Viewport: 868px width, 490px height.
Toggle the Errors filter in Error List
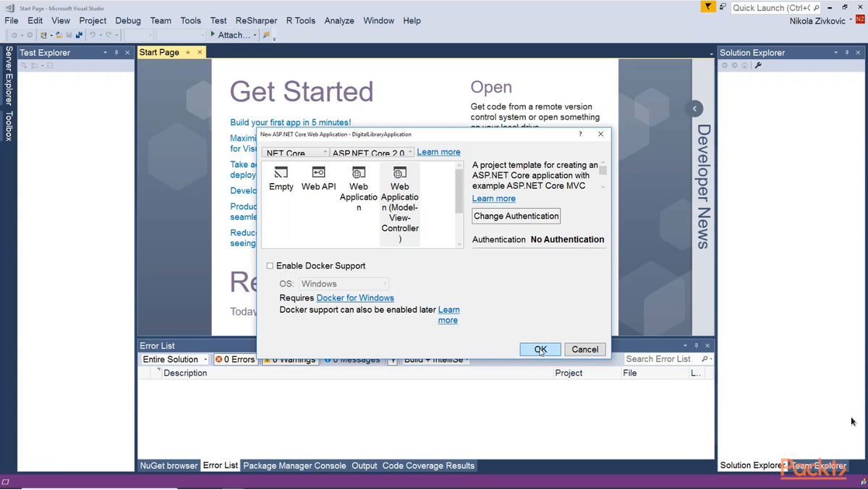[x=235, y=359]
